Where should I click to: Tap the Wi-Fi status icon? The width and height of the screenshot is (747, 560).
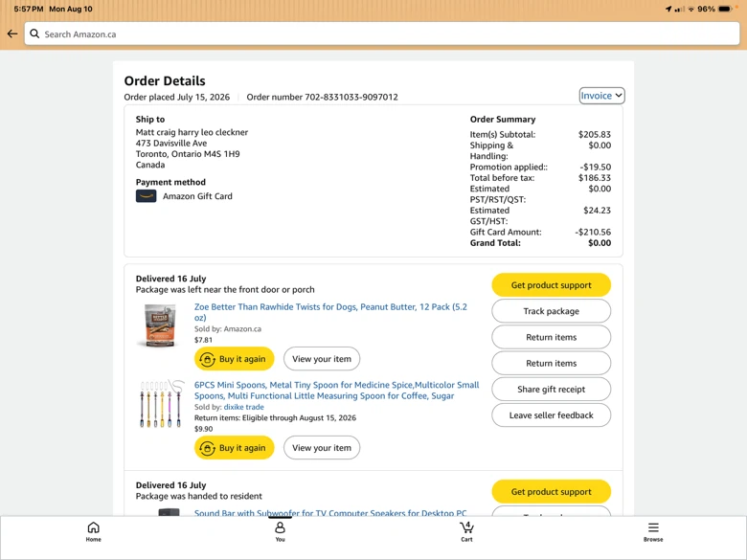coord(690,9)
